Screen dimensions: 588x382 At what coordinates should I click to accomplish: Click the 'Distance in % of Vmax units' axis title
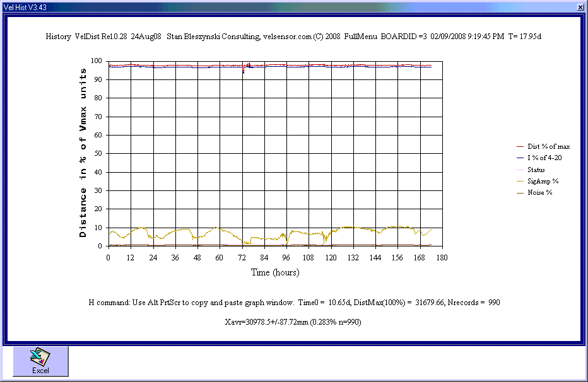[x=83, y=153]
